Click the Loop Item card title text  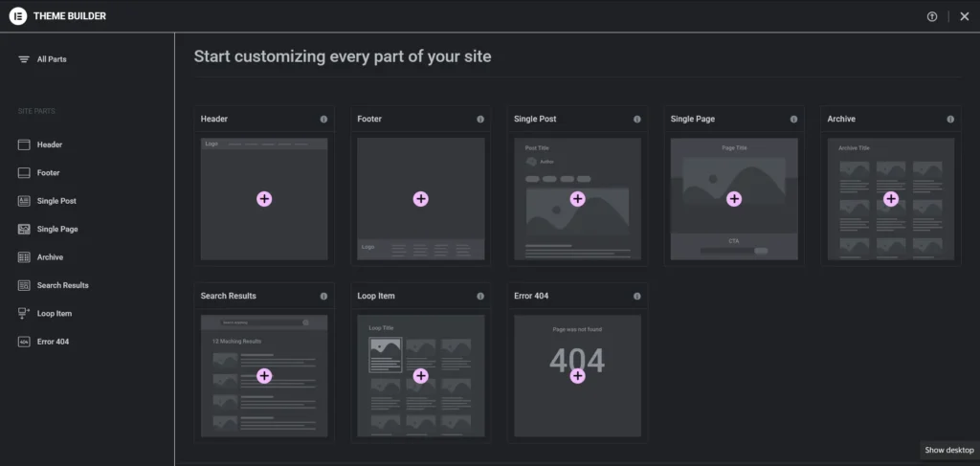[x=376, y=296]
